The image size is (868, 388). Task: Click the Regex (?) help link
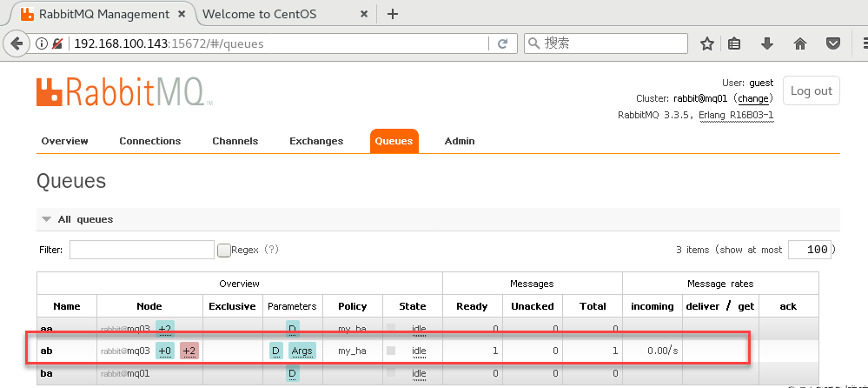(x=271, y=250)
